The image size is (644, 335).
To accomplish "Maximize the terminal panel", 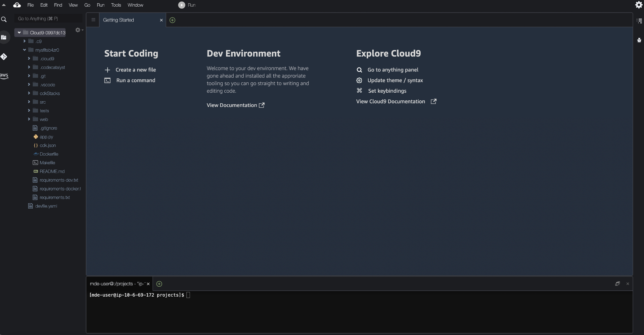I will point(617,283).
